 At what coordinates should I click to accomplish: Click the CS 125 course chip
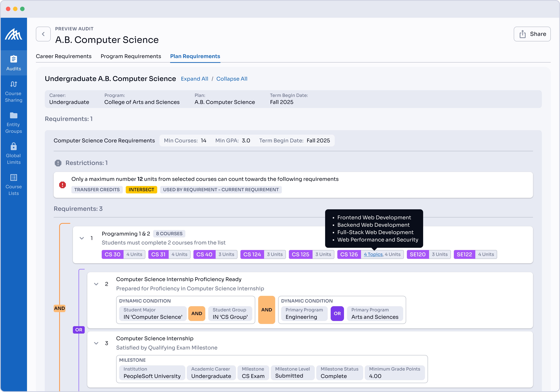click(x=311, y=254)
